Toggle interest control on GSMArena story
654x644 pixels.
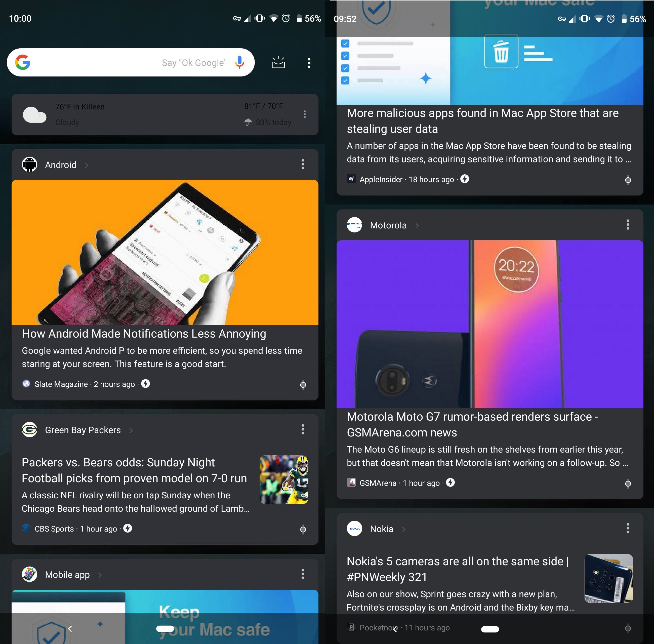(x=628, y=484)
